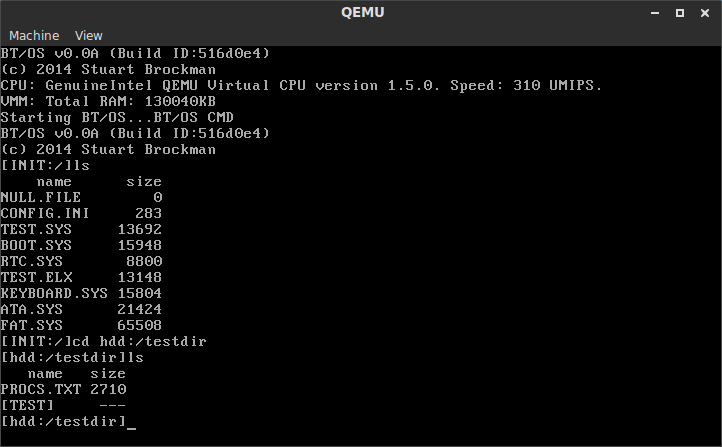The image size is (722, 447).
Task: Click the KEYBOARD.SYS file entry
Action: pos(54,293)
